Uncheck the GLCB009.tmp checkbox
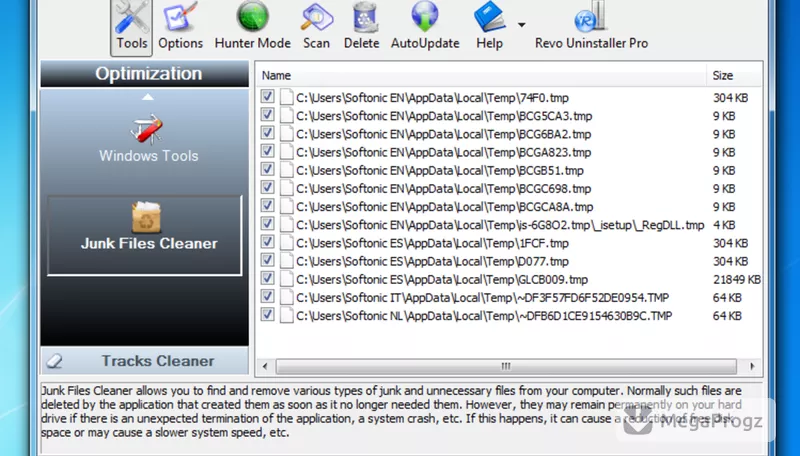 (267, 278)
